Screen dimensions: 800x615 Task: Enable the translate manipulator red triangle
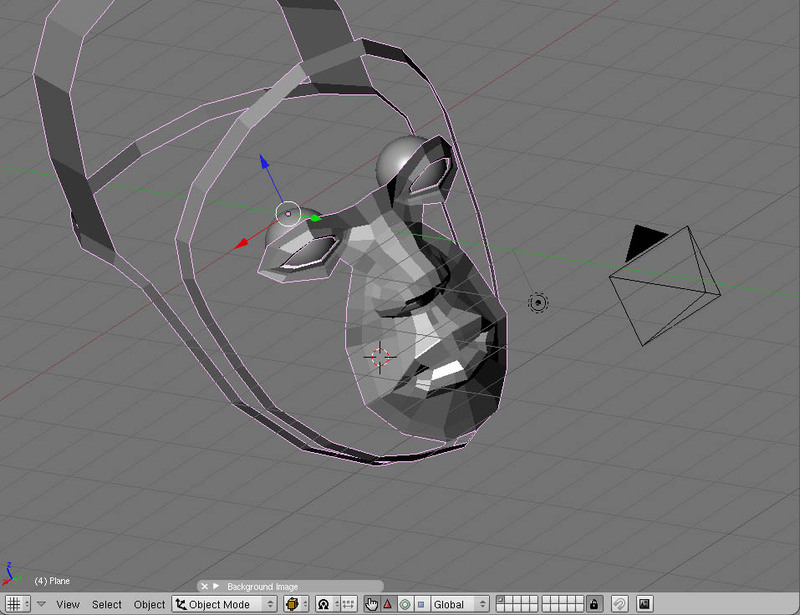point(388,604)
